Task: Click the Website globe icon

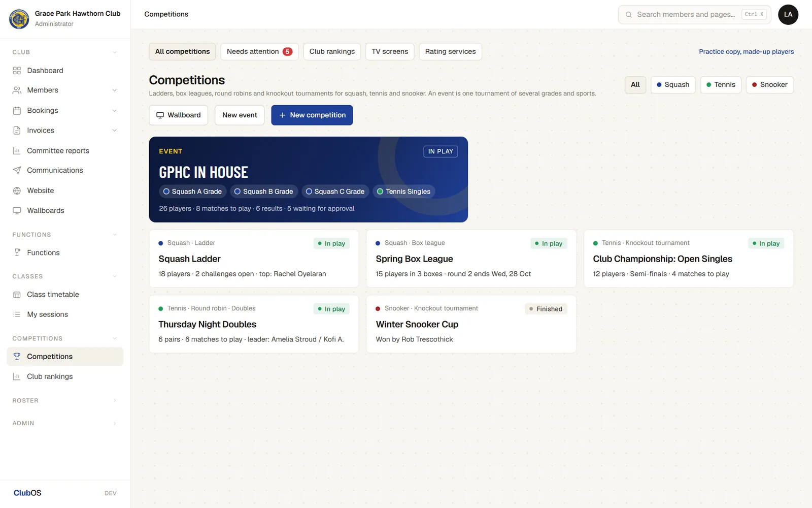Action: (x=17, y=191)
